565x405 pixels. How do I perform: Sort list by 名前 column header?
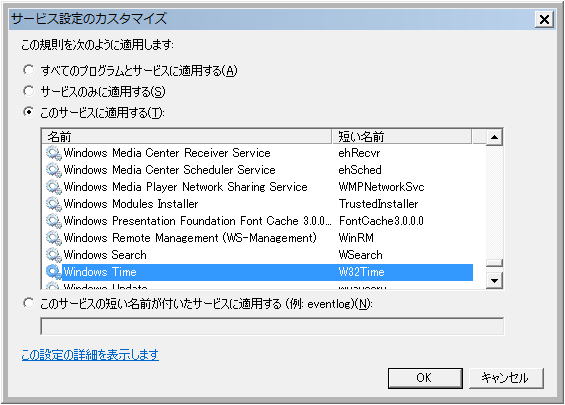(187, 137)
